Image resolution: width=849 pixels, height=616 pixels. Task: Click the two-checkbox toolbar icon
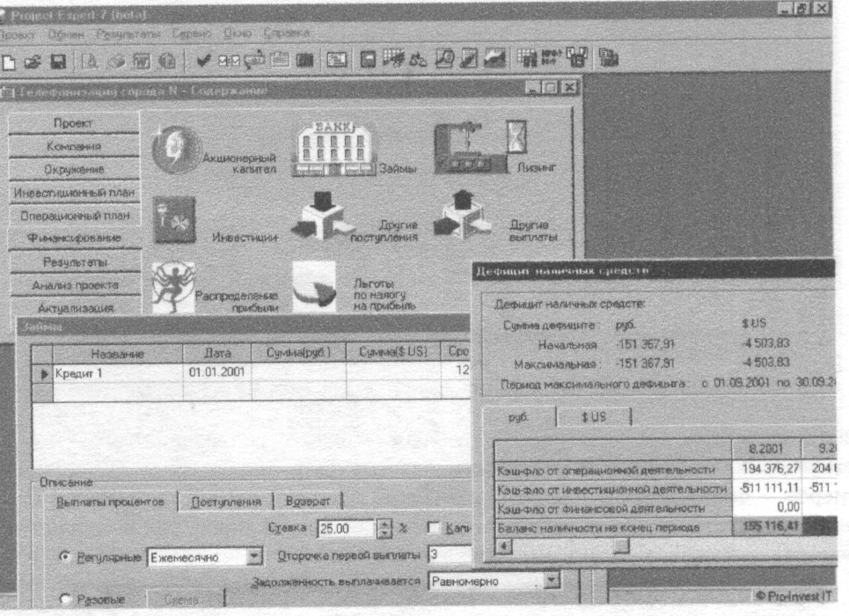tap(229, 61)
